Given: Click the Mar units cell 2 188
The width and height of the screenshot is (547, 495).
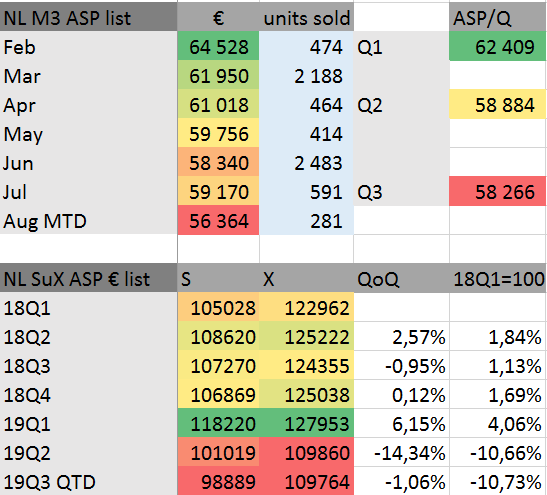Looking at the screenshot, I should (x=306, y=75).
